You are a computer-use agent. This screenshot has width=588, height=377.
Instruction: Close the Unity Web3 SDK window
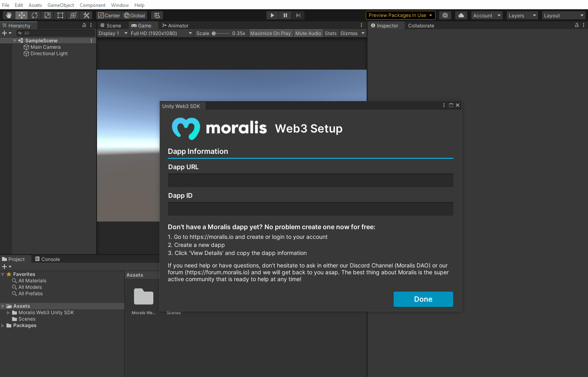pyautogui.click(x=458, y=105)
